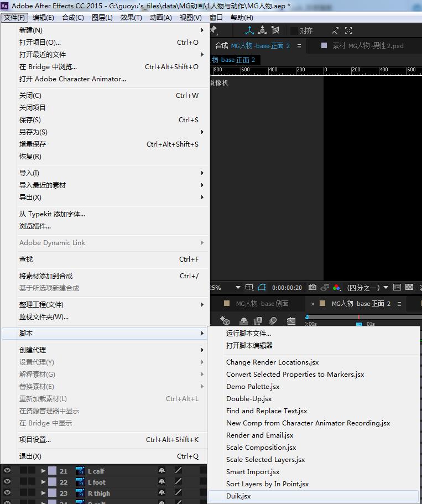Image resolution: width=422 pixels, height=504 pixels.
Task: Open the RGB channel display icon
Action: click(336, 287)
